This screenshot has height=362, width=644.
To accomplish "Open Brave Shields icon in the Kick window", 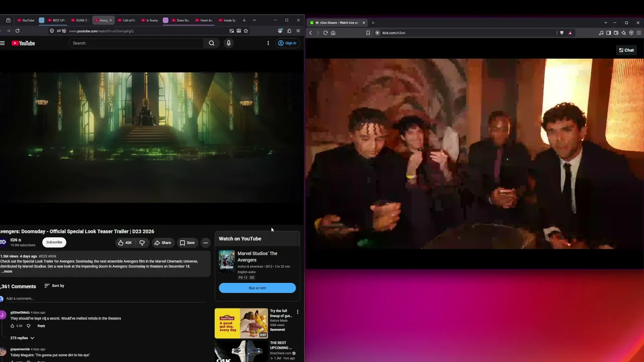I will 561,33.
